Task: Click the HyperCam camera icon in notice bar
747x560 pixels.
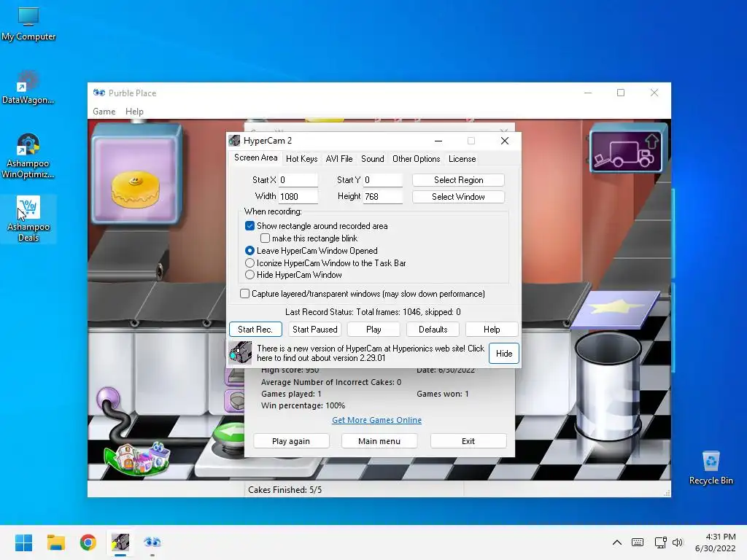Action: click(240, 354)
